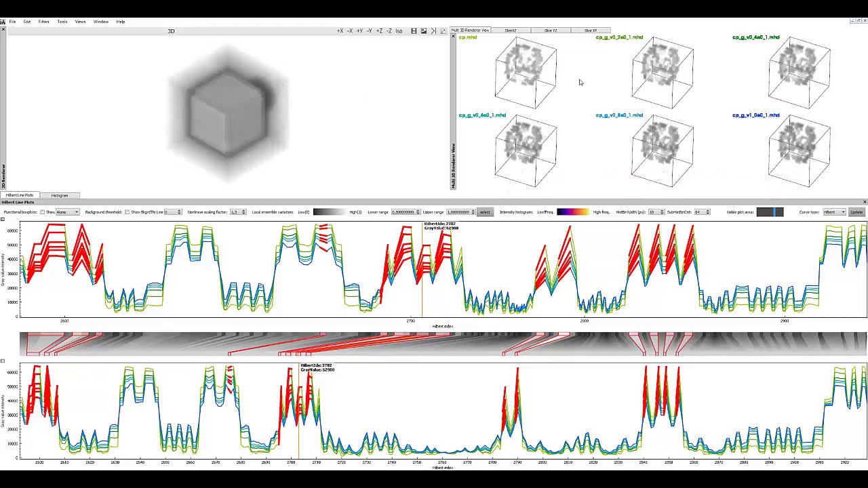The height and width of the screenshot is (488, 868).
Task: Switch to Slice XZ tab
Action: click(511, 30)
